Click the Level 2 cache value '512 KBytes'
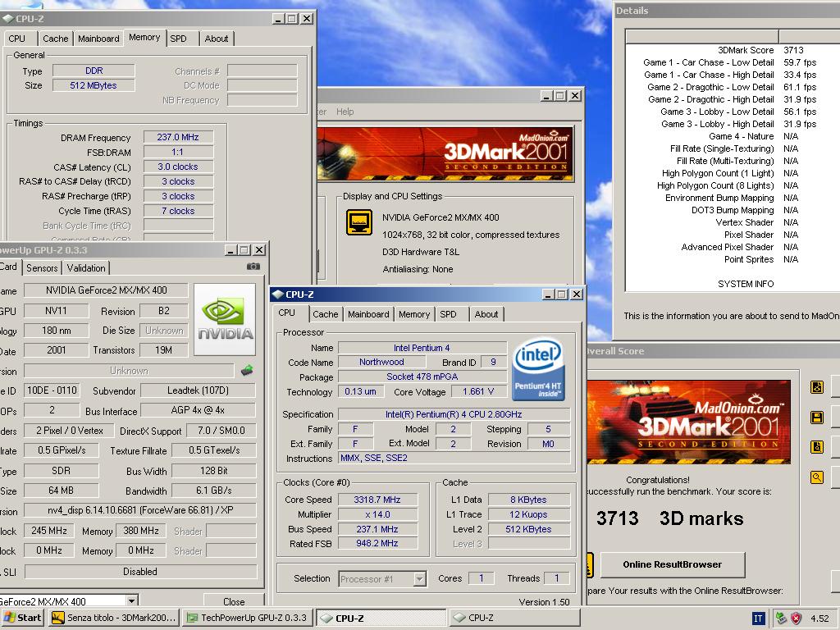This screenshot has width=840, height=630. coord(528,529)
